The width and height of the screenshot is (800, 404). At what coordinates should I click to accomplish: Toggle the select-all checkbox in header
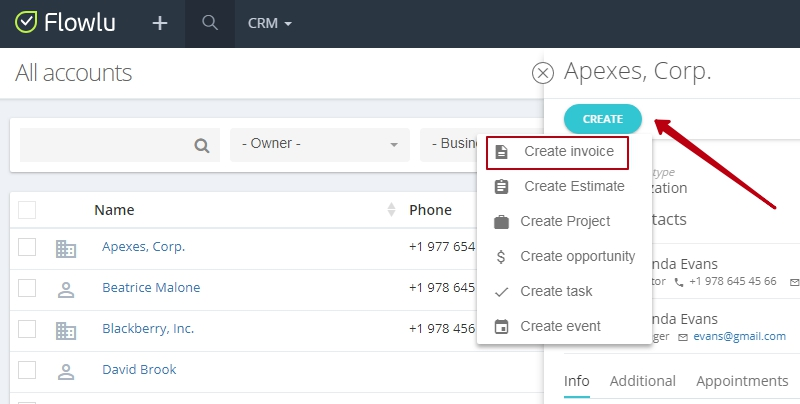[27, 210]
